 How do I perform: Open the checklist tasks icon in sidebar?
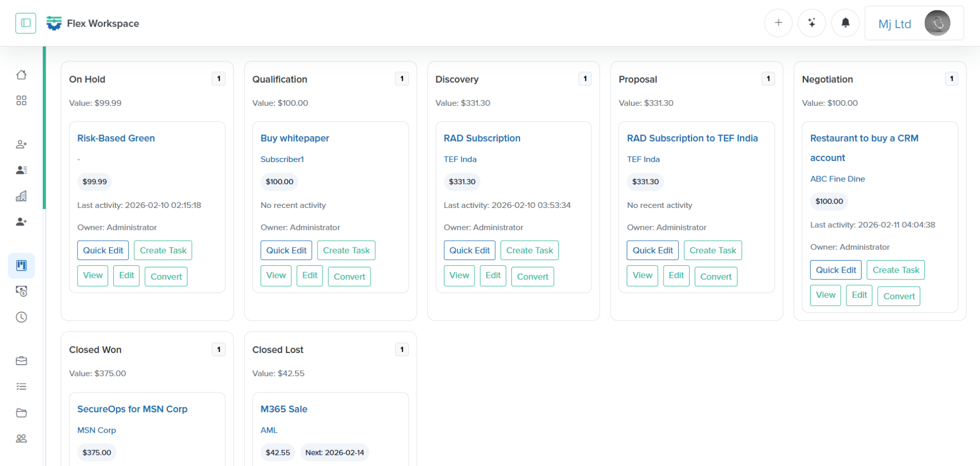21,387
